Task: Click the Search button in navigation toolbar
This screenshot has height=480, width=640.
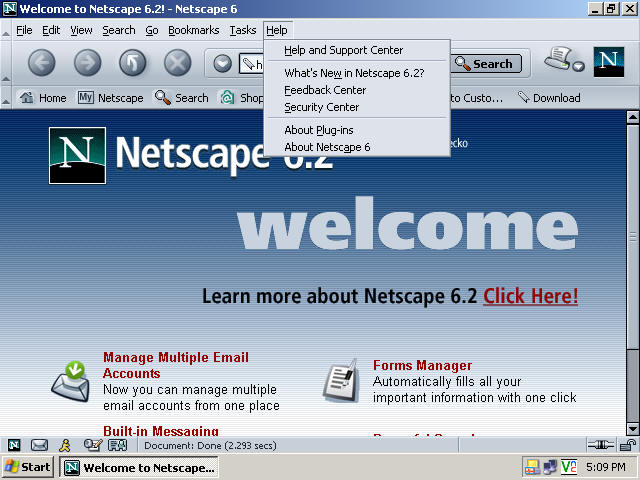Action: pos(486,64)
